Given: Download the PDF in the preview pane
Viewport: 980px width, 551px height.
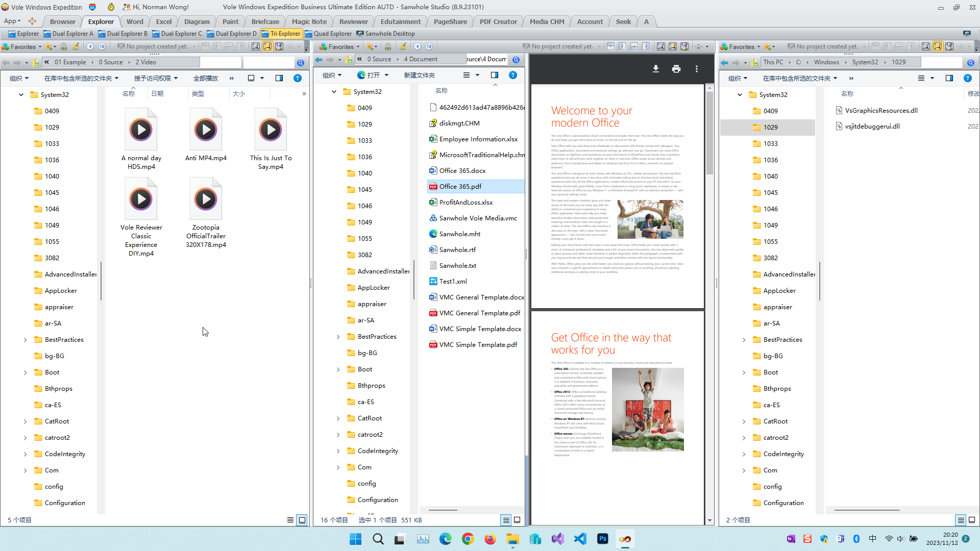Looking at the screenshot, I should click(x=656, y=69).
